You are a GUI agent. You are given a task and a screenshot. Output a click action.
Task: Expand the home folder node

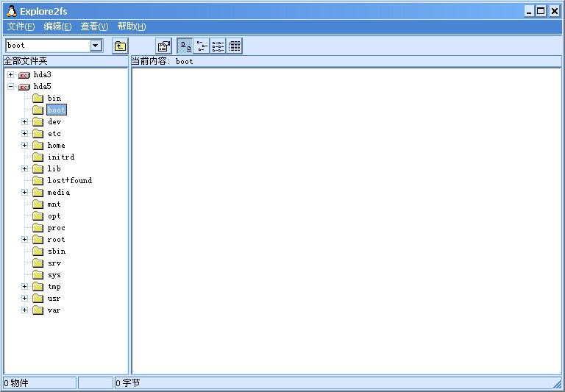[24, 145]
